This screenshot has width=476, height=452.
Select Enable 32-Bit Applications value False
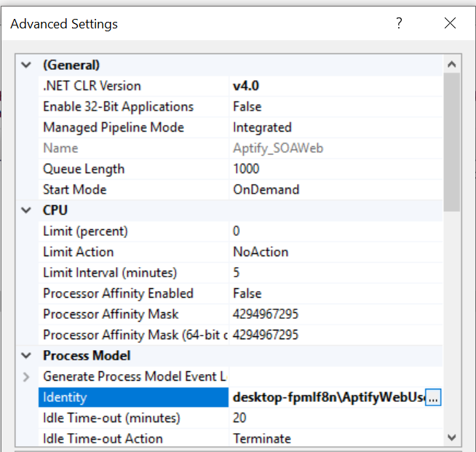point(247,107)
